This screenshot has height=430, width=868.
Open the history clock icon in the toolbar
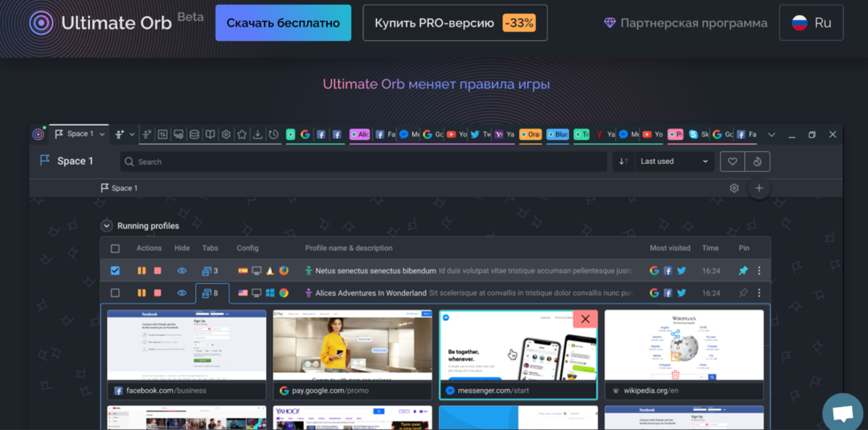tap(273, 134)
